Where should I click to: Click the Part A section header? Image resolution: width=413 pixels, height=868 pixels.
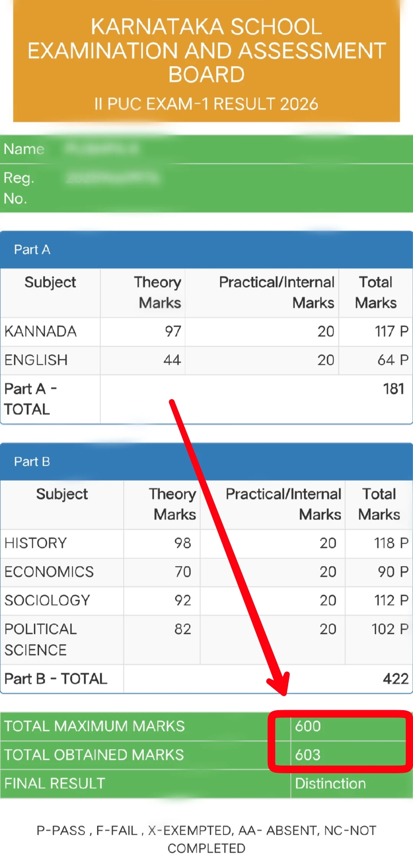[x=206, y=250]
